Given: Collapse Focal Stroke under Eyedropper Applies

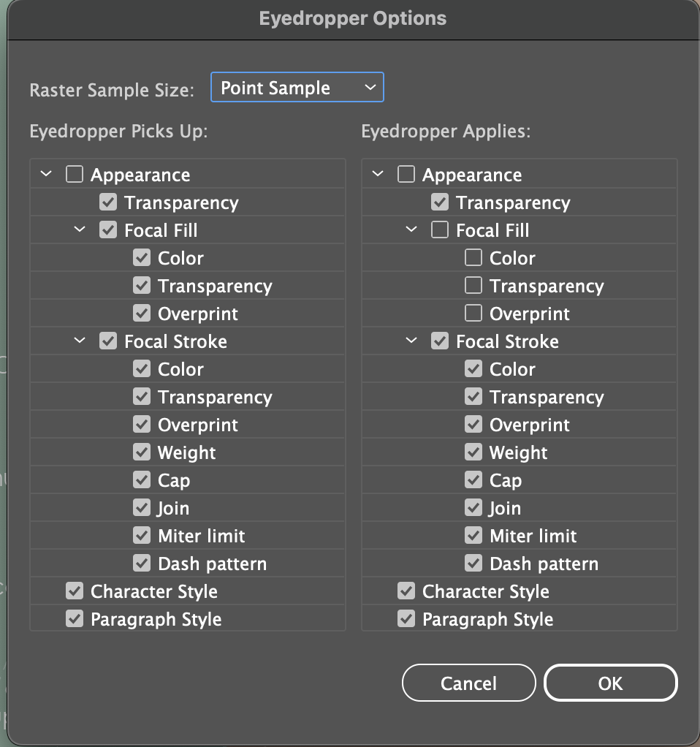Looking at the screenshot, I should pyautogui.click(x=412, y=341).
